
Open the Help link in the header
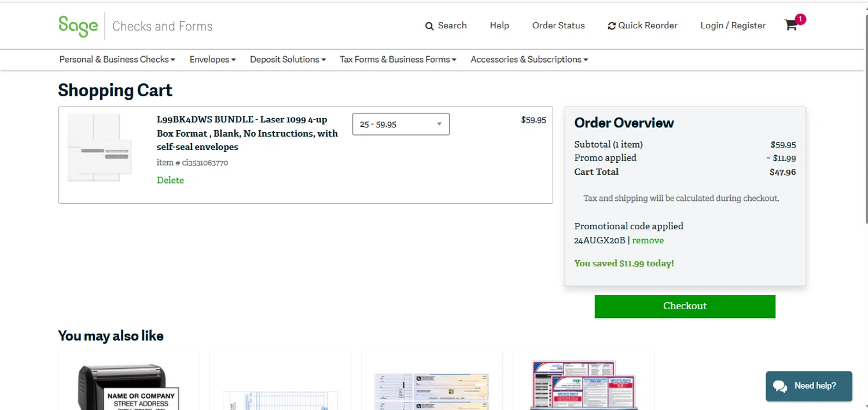499,25
